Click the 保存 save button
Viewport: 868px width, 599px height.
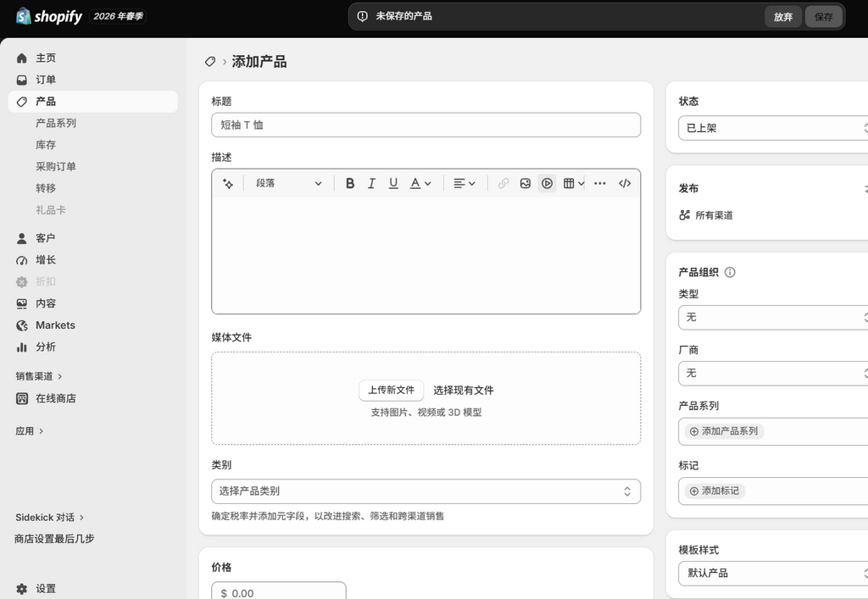[823, 17]
